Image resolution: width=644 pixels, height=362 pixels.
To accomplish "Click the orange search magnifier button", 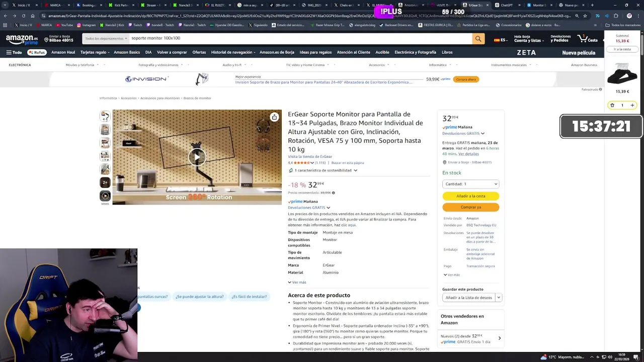I will tap(478, 39).
